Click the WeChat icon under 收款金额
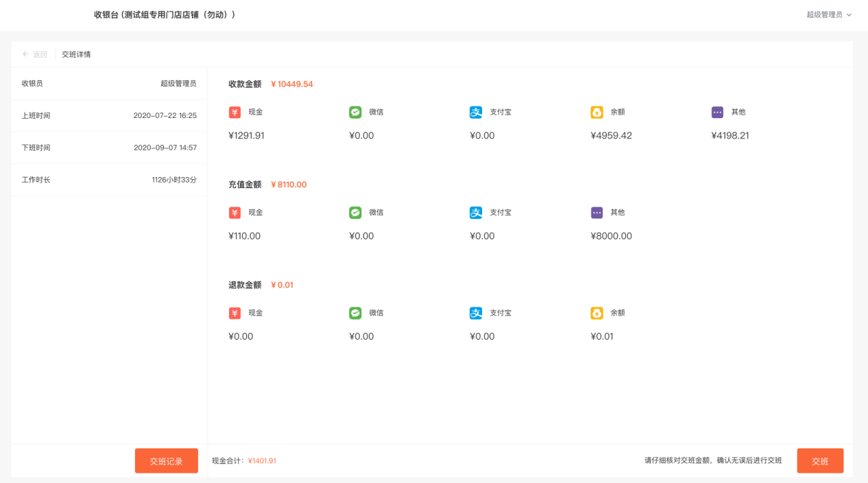This screenshot has width=868, height=483. pos(355,113)
